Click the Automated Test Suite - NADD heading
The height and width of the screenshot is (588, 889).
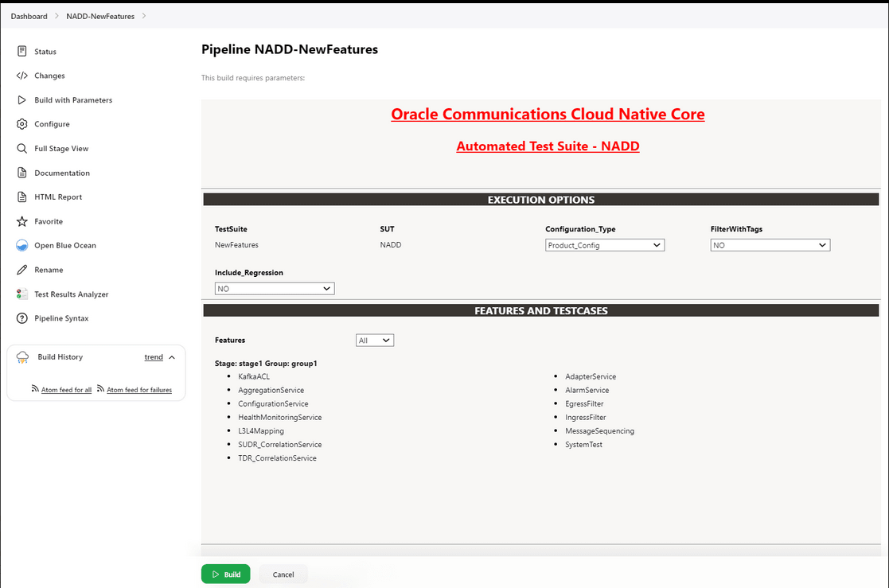point(548,146)
